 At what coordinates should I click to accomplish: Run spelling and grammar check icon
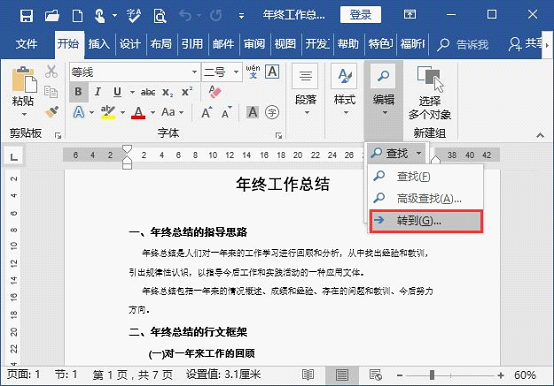pyautogui.click(x=134, y=16)
